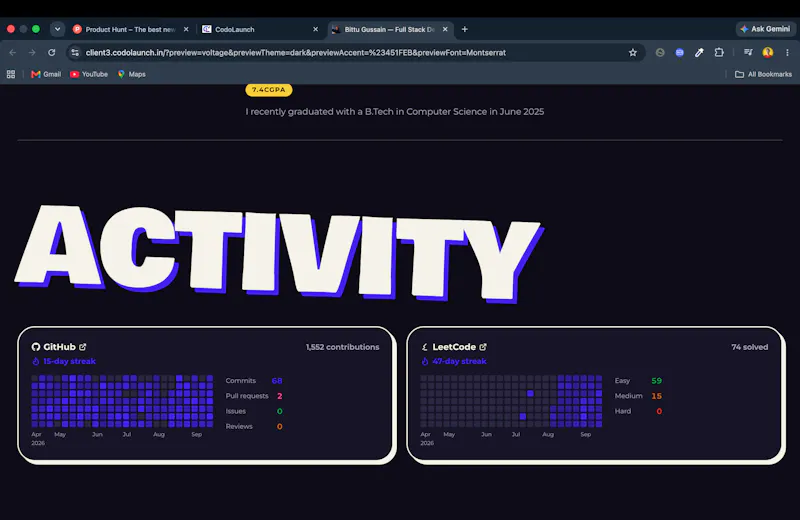Open a new tab with plus button

(x=464, y=29)
